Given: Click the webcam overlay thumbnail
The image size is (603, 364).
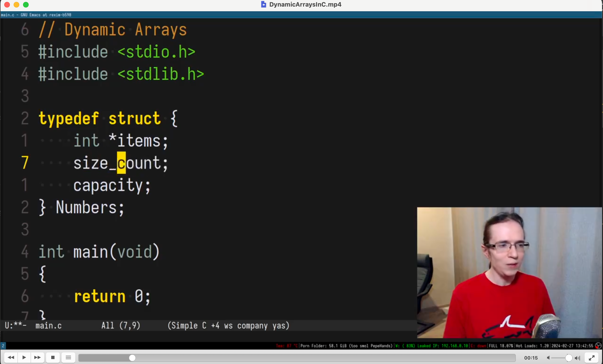Looking at the screenshot, I should point(509,272).
